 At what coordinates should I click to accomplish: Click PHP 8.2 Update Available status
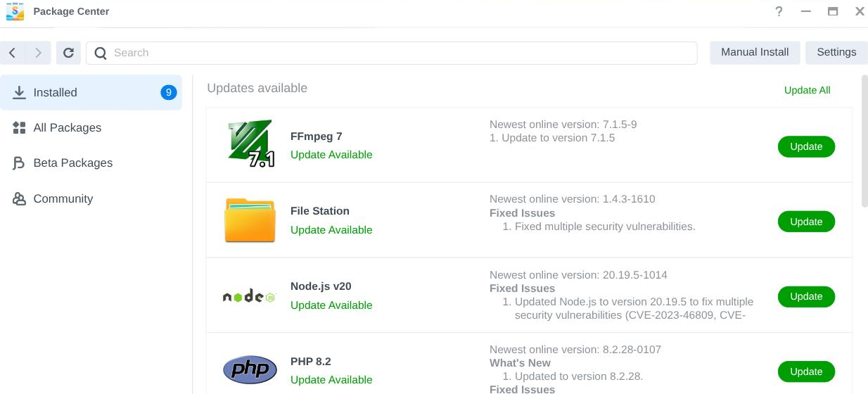point(331,380)
